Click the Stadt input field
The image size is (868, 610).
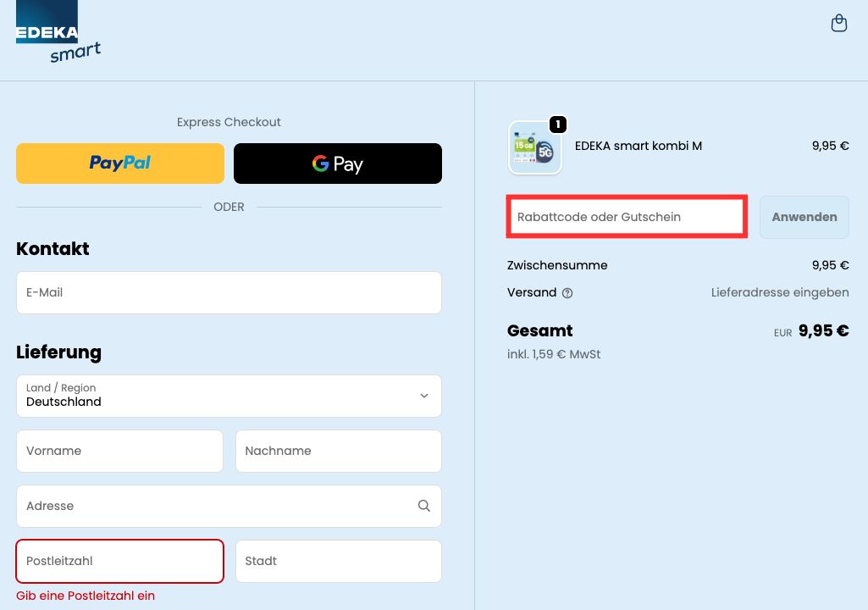click(338, 561)
